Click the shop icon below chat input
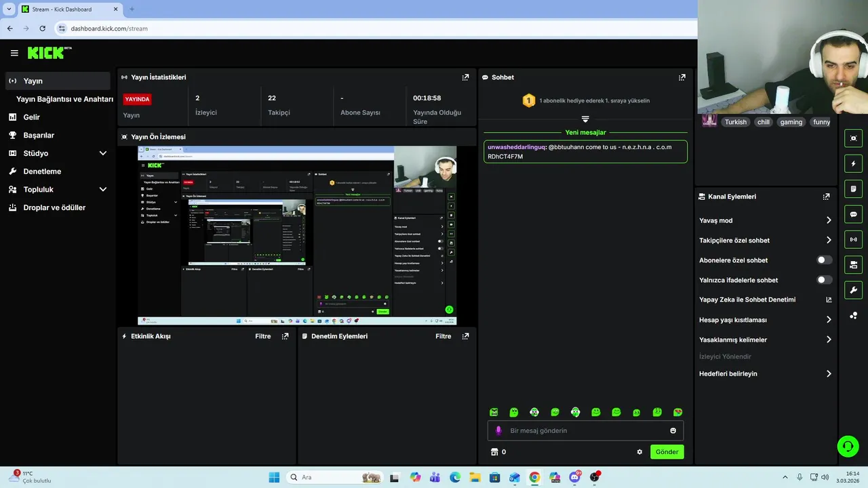 (x=494, y=452)
